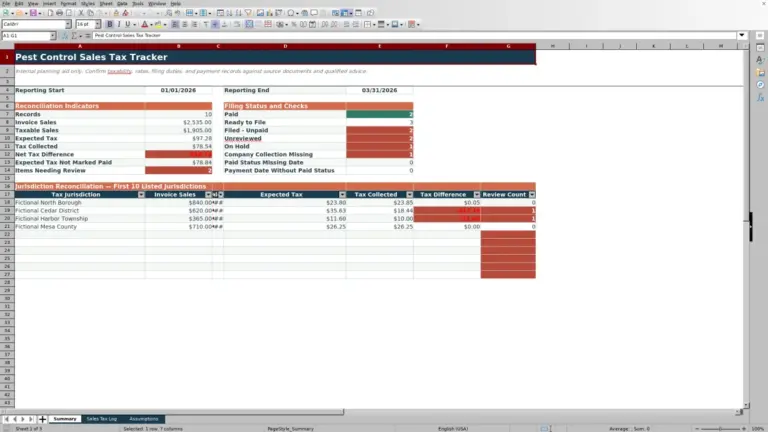Image resolution: width=768 pixels, height=432 pixels.
Task: Open the sidebar Navigator icon
Action: coord(760,85)
